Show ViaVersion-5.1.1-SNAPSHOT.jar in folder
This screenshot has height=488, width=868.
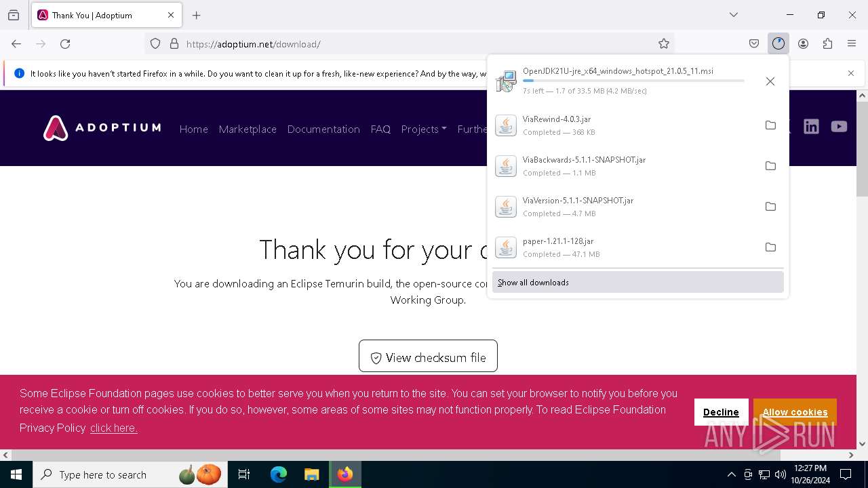pos(770,207)
